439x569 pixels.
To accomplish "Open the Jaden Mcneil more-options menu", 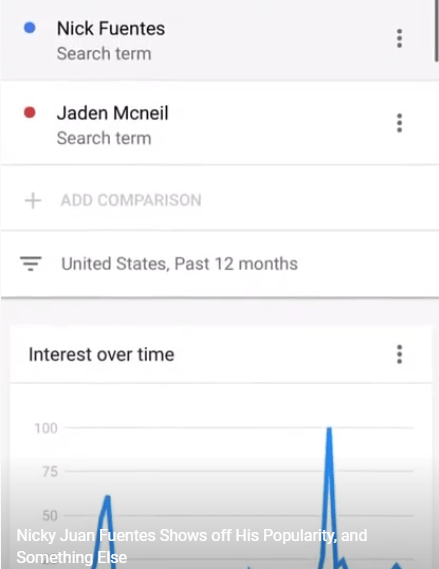I will point(399,123).
